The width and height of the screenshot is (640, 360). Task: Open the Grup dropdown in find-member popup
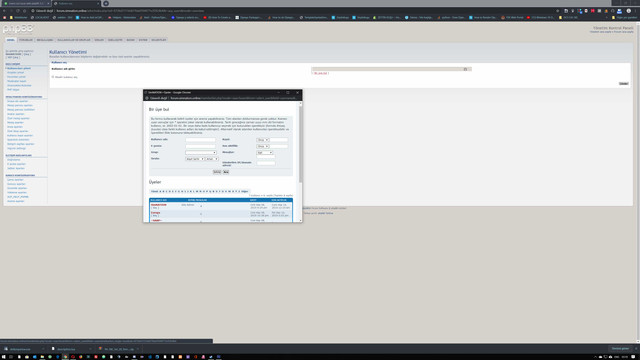[x=201, y=153]
